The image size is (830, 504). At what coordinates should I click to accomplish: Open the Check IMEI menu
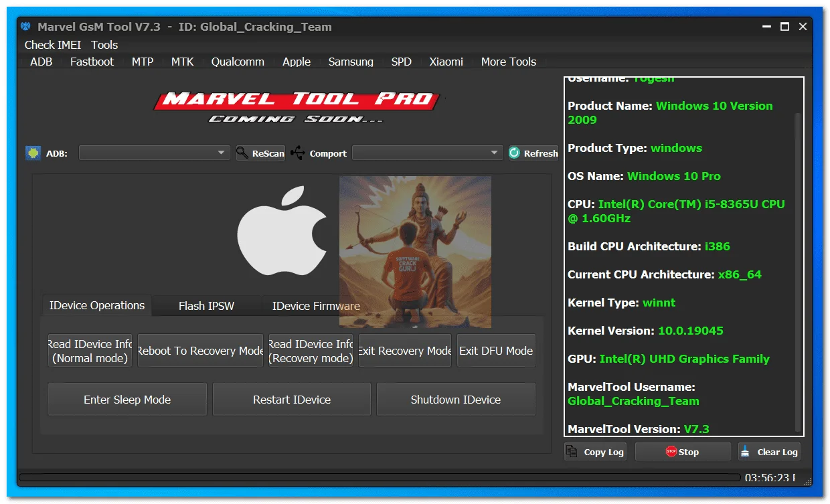pos(53,45)
